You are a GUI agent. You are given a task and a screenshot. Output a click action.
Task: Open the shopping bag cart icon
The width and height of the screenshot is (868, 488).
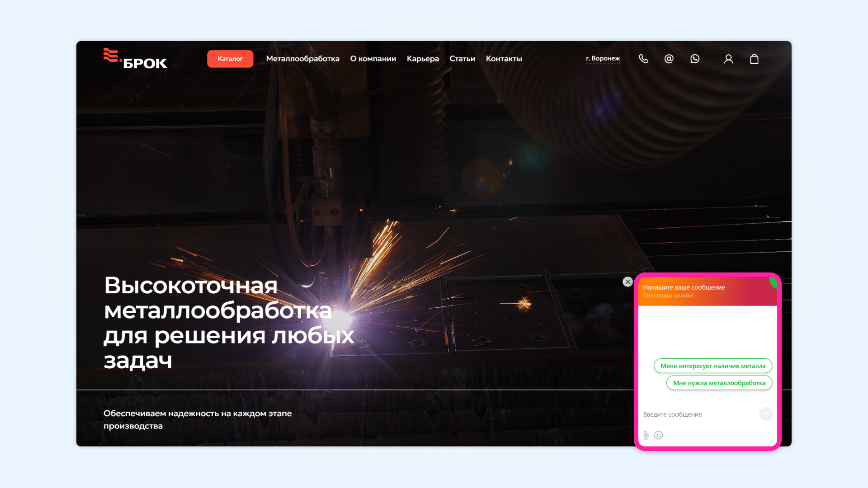pyautogui.click(x=754, y=59)
